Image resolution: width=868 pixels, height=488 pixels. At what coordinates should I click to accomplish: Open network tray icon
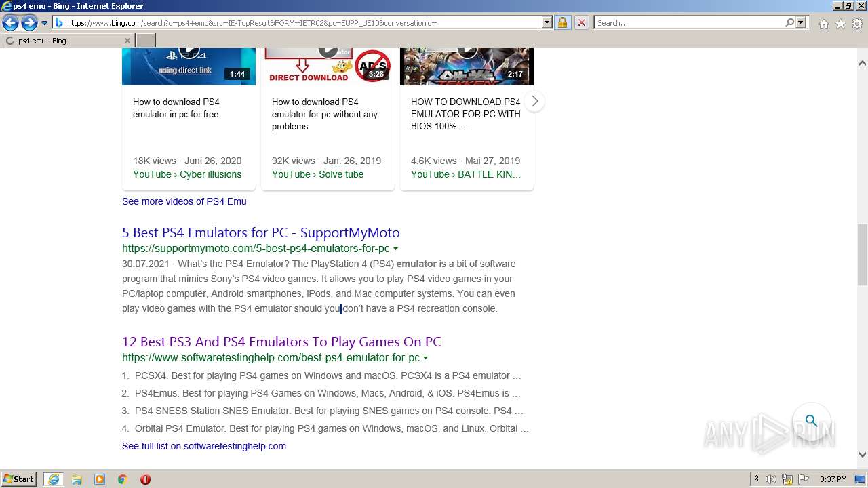click(x=787, y=479)
